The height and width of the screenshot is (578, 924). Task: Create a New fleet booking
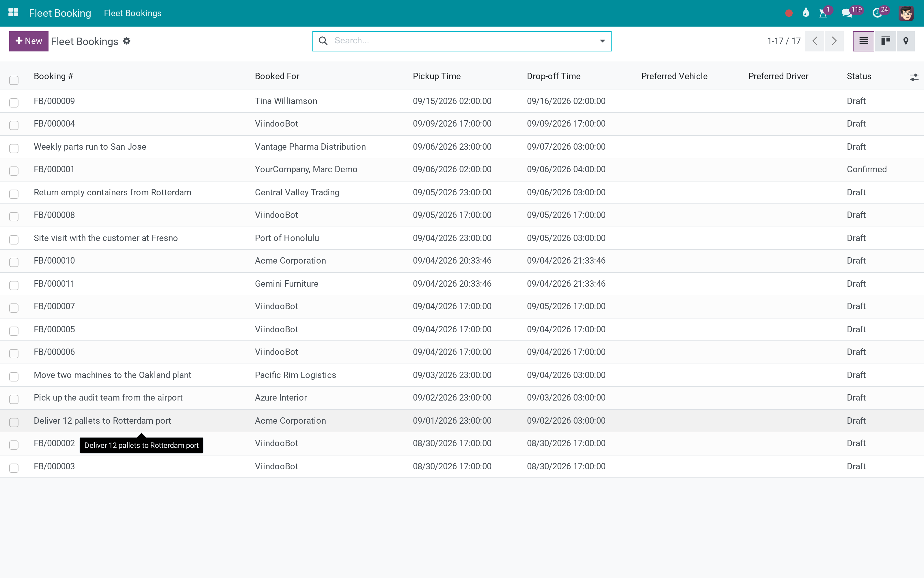pyautogui.click(x=29, y=41)
